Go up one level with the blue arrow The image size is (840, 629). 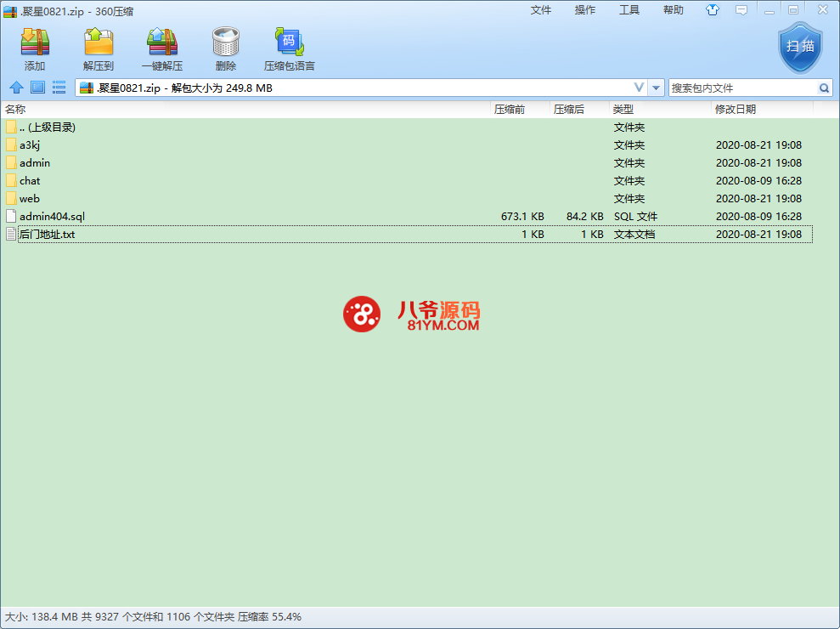17,88
